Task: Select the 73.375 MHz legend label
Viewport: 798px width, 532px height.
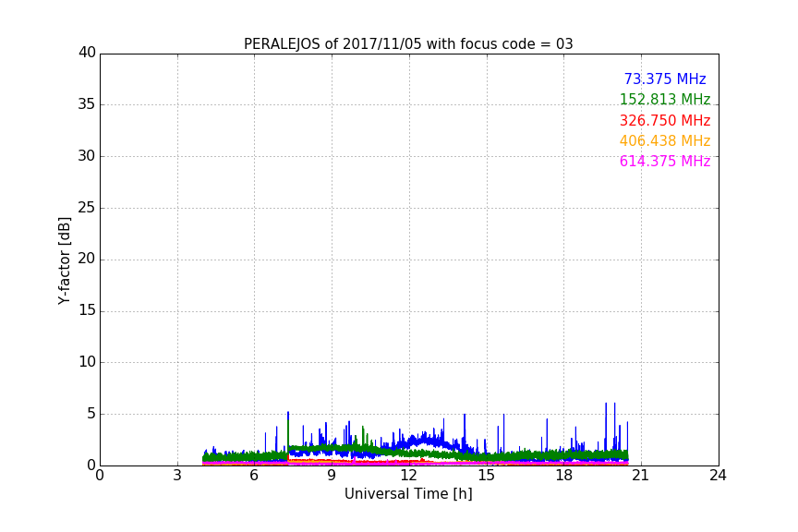Action: click(665, 79)
